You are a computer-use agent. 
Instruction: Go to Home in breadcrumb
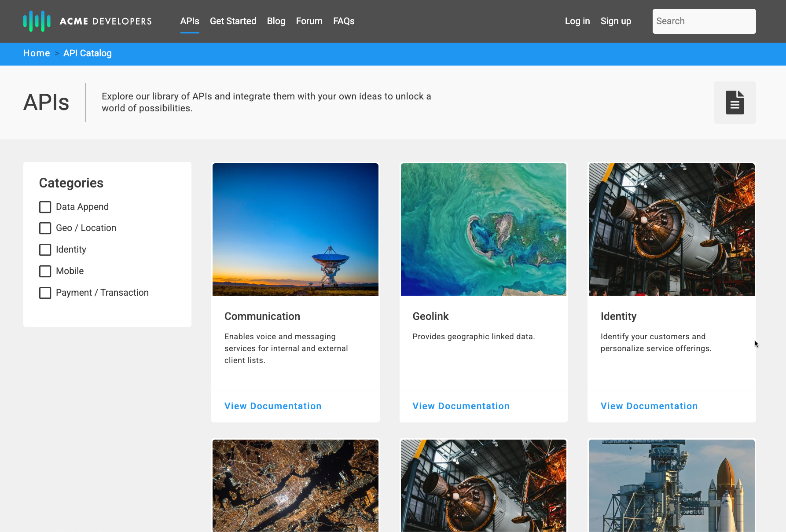point(37,53)
